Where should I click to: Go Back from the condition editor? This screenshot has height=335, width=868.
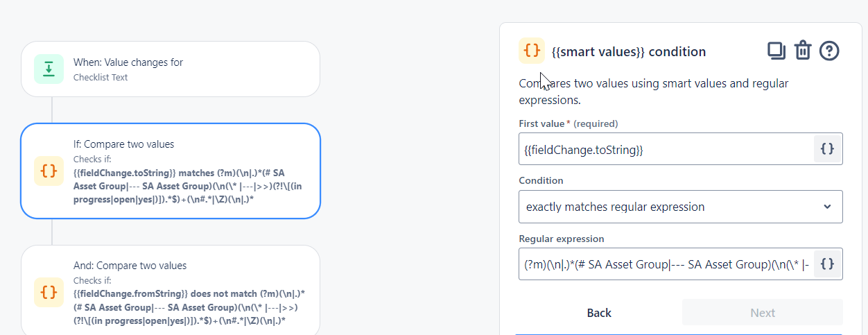(x=599, y=313)
